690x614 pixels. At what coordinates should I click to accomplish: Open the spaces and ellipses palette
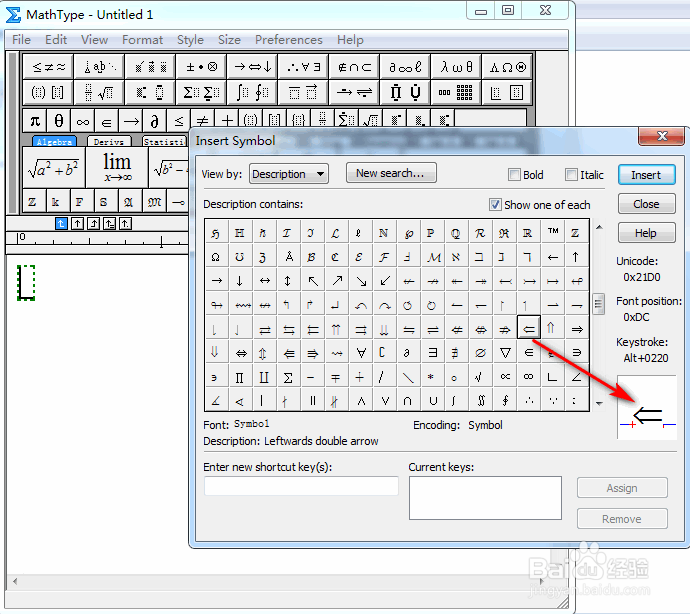(99, 67)
